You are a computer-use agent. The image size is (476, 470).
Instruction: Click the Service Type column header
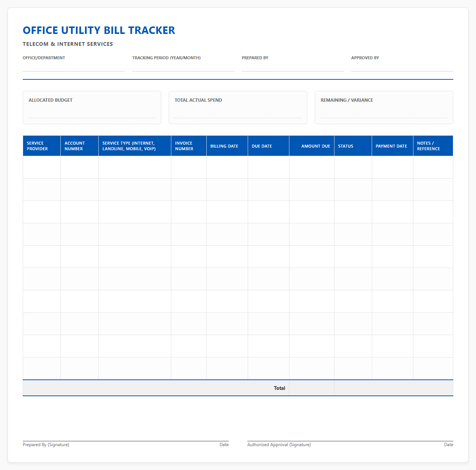tap(135, 146)
